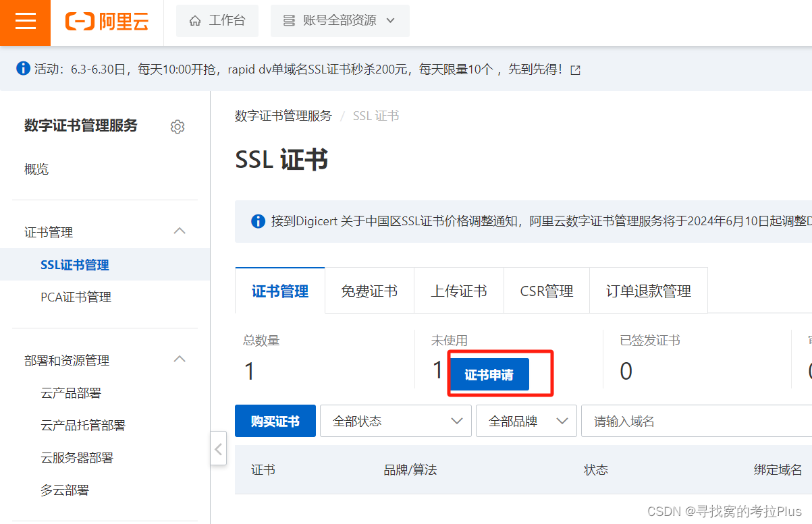Viewport: 812px width, 524px height.
Task: Go to 概览 overview page
Action: 36,169
